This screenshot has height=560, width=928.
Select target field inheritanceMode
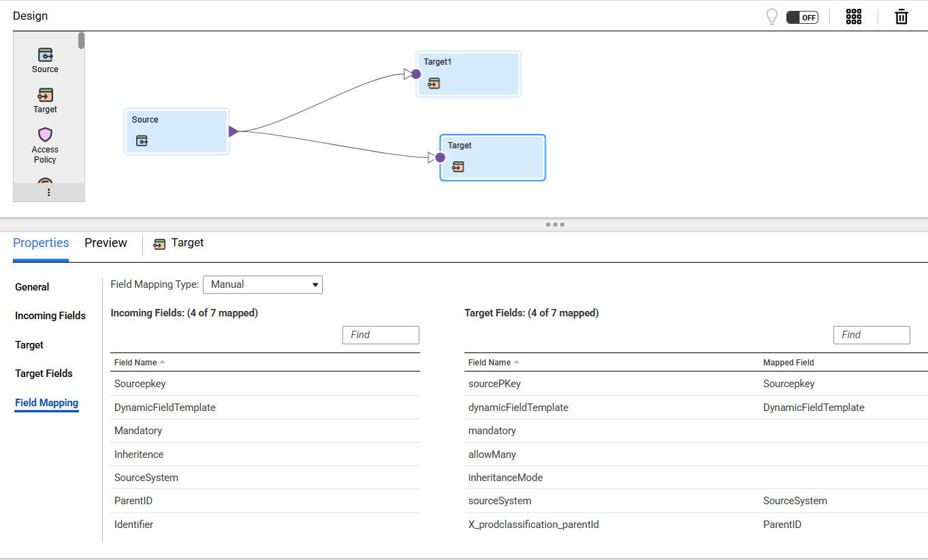[x=505, y=478]
